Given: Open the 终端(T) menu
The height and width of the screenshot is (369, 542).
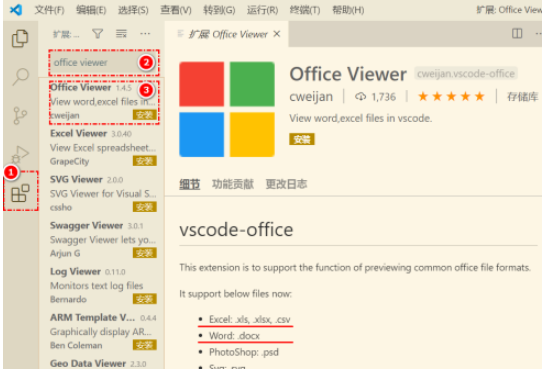Looking at the screenshot, I should 305,10.
